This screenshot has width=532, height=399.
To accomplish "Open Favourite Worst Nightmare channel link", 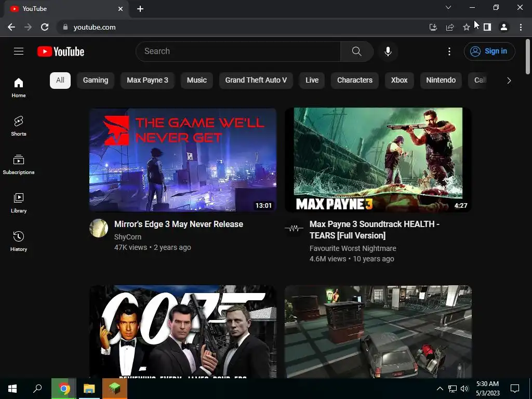I will tap(353, 248).
